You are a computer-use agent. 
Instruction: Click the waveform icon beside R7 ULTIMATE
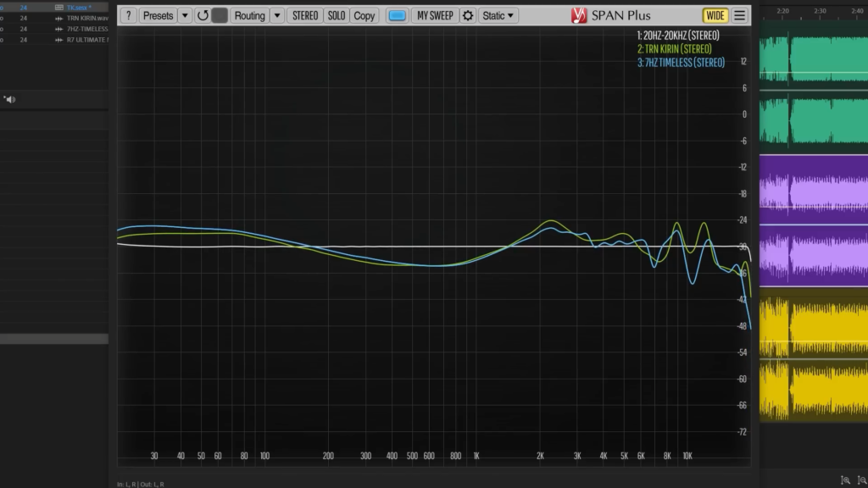[58, 40]
